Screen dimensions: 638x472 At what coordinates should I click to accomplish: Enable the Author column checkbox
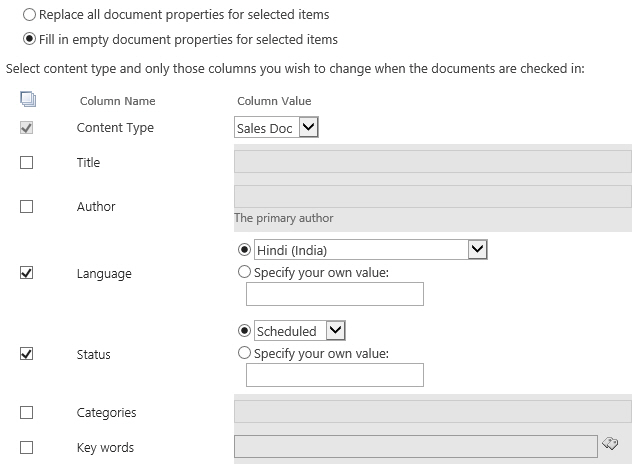pos(26,206)
